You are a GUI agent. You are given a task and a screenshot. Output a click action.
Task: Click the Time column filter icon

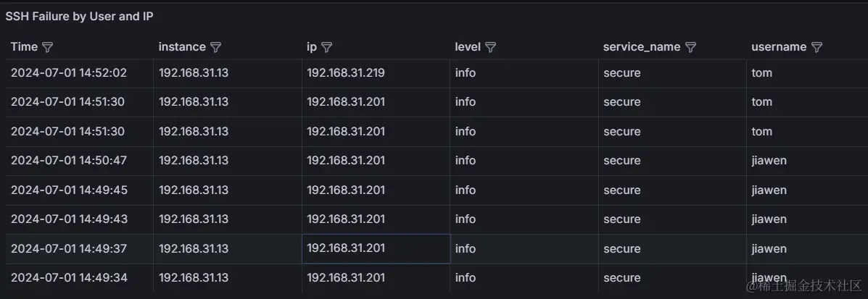click(48, 47)
